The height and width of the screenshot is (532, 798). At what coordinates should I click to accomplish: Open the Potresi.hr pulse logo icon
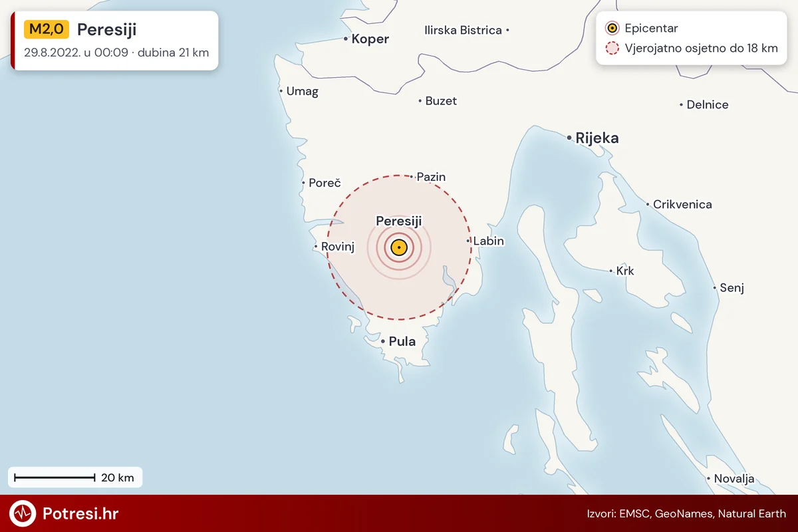pyautogui.click(x=23, y=513)
